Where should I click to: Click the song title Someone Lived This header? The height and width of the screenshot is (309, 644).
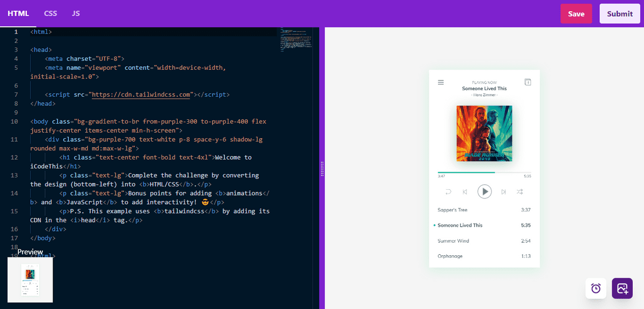coord(484,89)
